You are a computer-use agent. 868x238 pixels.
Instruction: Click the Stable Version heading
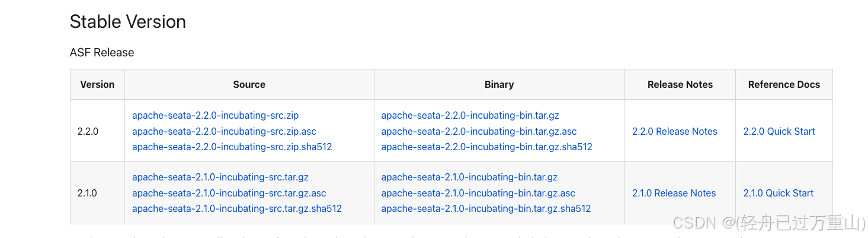(x=127, y=22)
